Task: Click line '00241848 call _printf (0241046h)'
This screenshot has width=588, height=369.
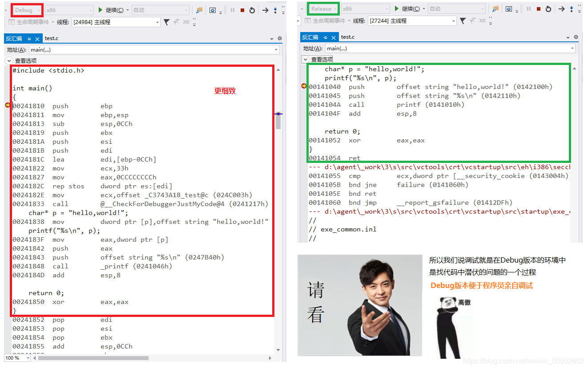Action: coord(92,266)
